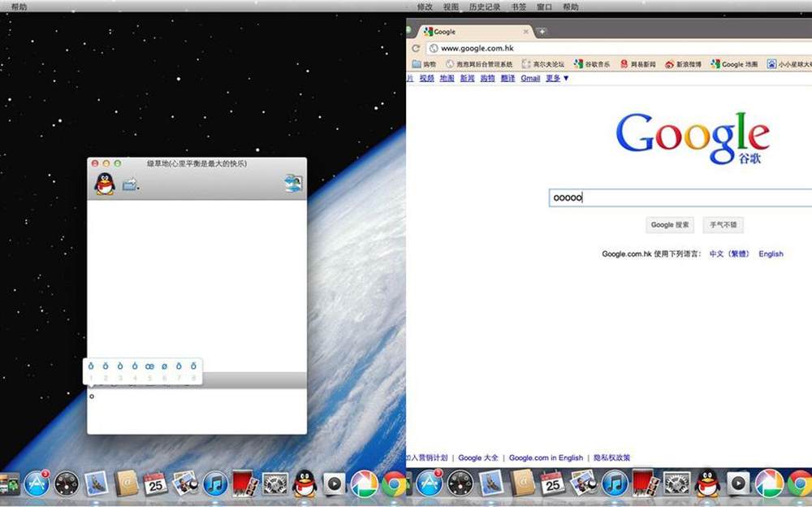The height and width of the screenshot is (507, 812).
Task: Open the Google 大全 footer link
Action: coord(478,457)
